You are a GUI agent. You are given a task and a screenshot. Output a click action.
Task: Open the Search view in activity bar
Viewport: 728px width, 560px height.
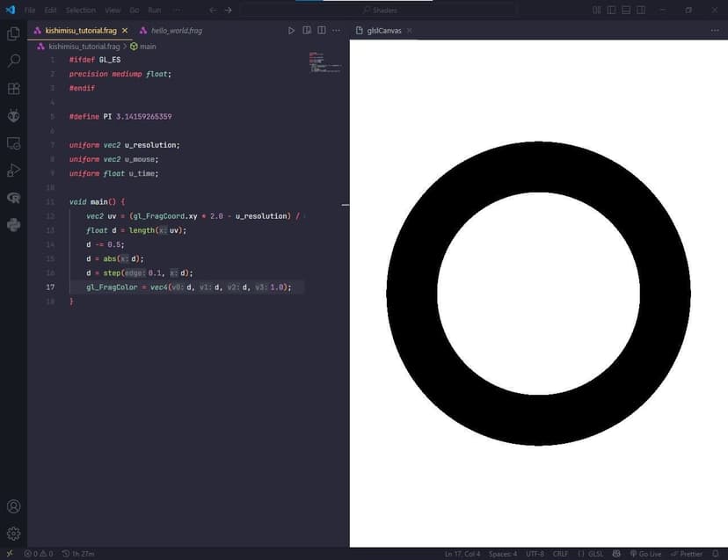13,62
